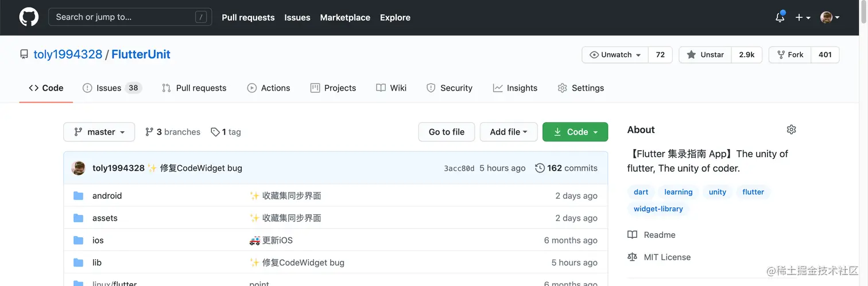The width and height of the screenshot is (868, 286).
Task: Open the lib folder
Action: (x=97, y=263)
